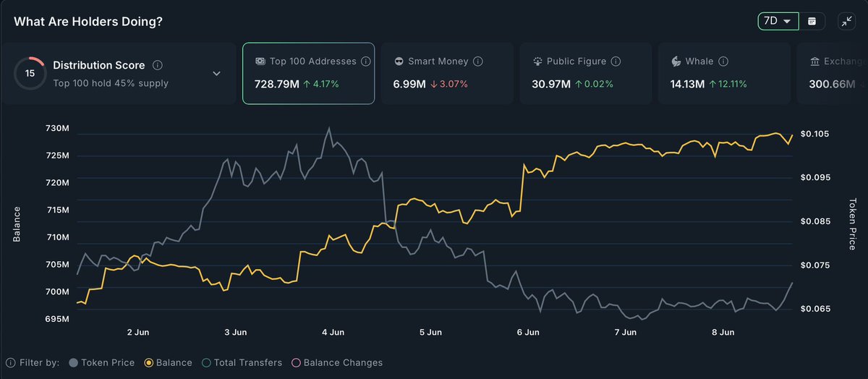Collapse the chart panel with the minimize arrows icon
Screen dimensions: 868x379
tap(847, 22)
